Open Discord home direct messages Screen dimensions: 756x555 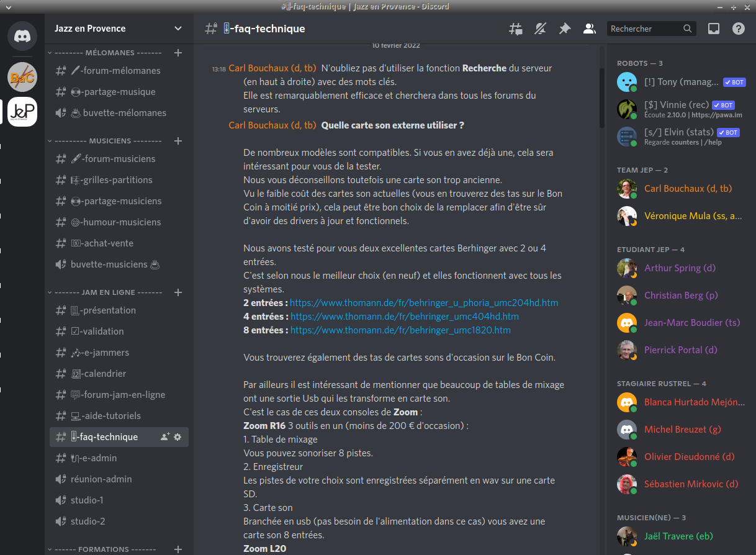22,37
